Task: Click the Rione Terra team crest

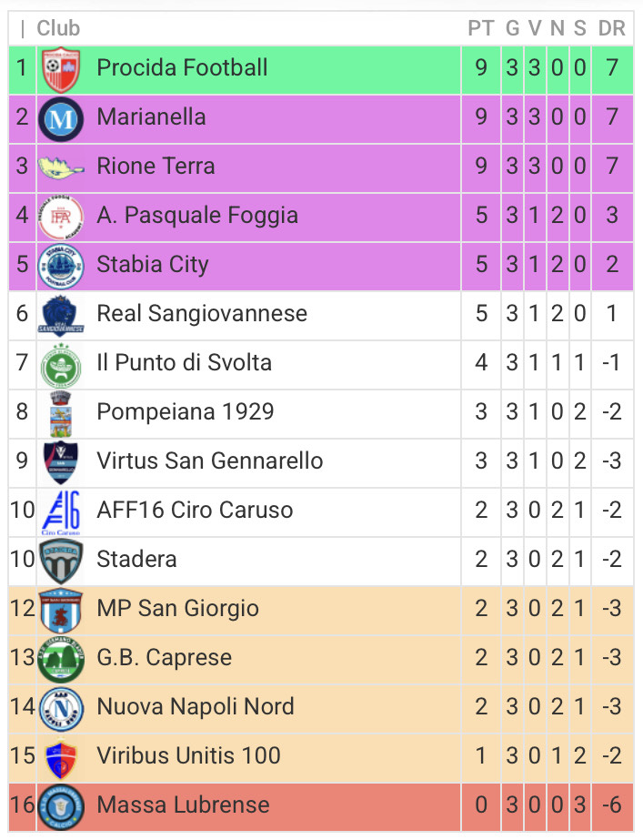Action: 61,167
